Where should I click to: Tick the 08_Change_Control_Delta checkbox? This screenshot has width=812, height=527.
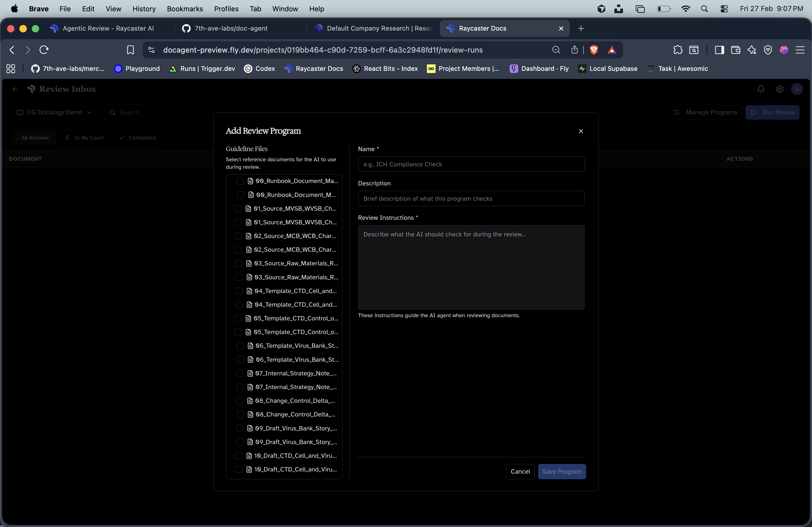click(240, 401)
